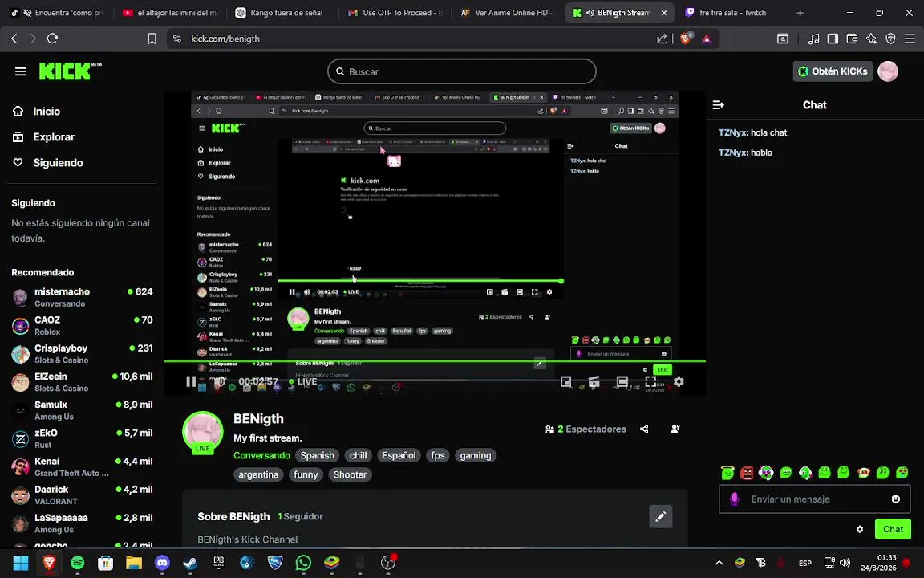This screenshot has height=578, width=924.
Task: Open clip creation clapperboard icon
Action: tap(594, 381)
